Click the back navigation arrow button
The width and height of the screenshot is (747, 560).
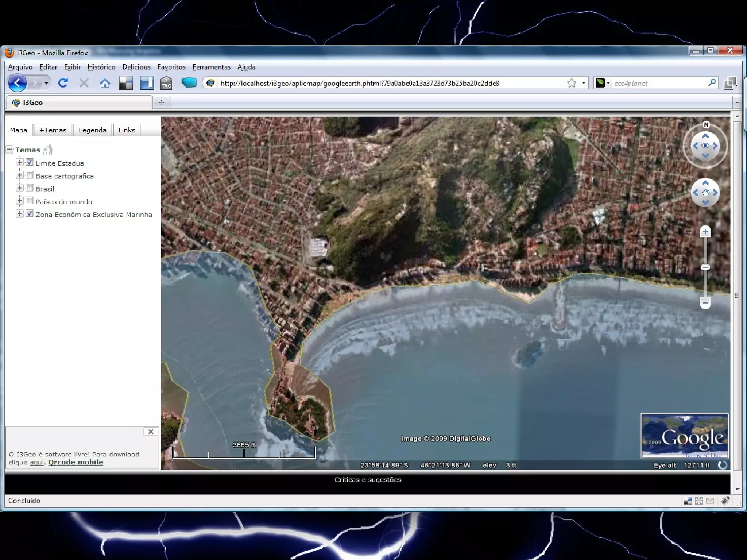coord(17,83)
